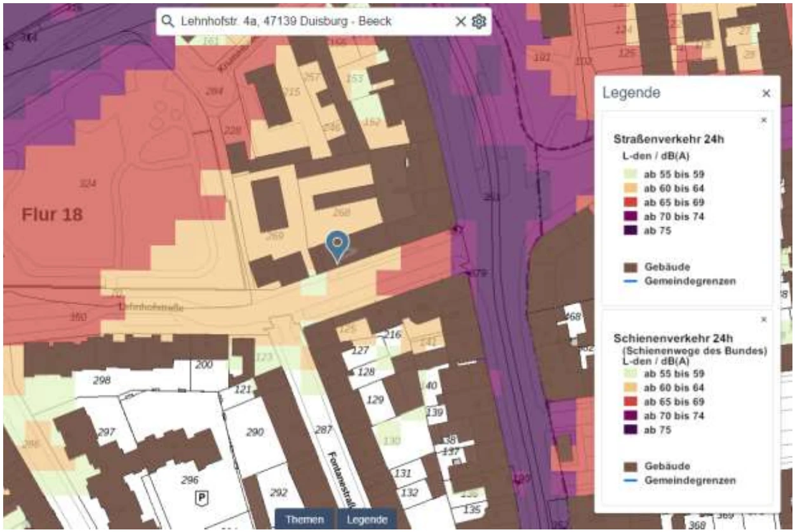795x532 pixels.
Task: Toggle the Legende button at bottom
Action: coord(367,519)
